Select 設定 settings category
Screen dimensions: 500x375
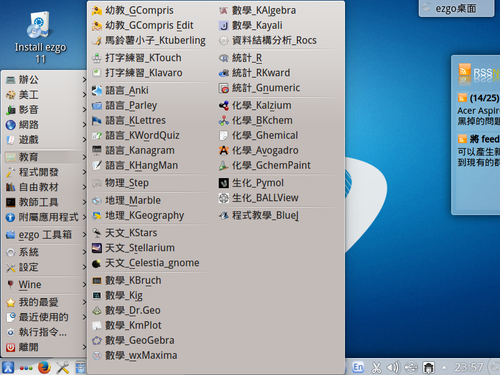pyautogui.click(x=46, y=267)
